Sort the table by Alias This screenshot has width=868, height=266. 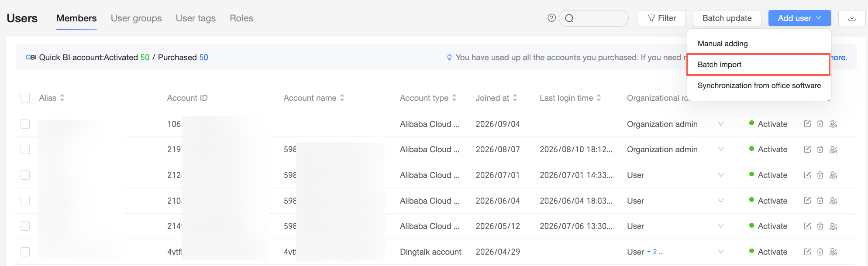point(62,98)
